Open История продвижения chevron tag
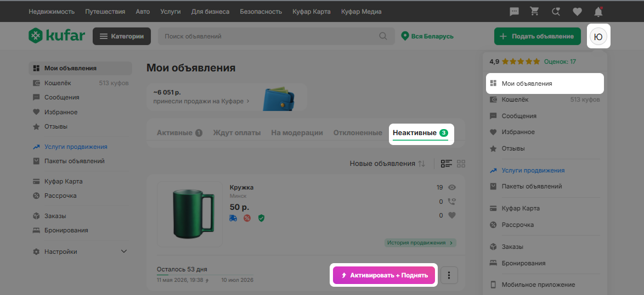Screen dimensions: 644x295 coord(421,243)
